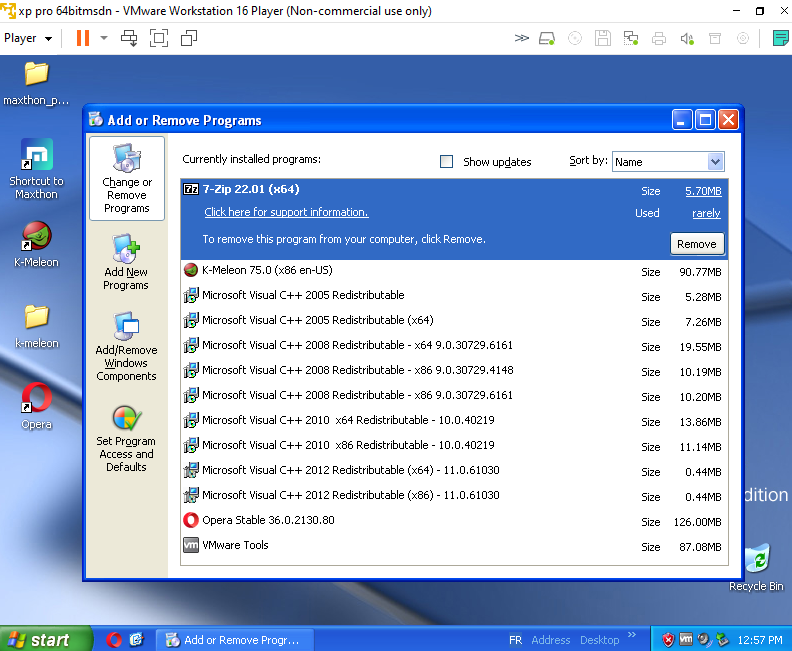The width and height of the screenshot is (792, 651).
Task: Open the k-meleon folder on desktop
Action: [x=36, y=327]
